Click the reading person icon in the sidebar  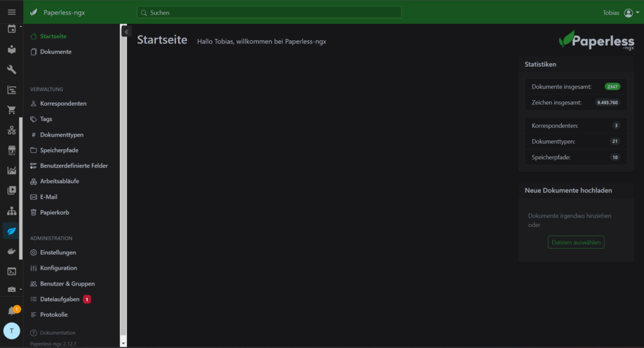tap(11, 49)
